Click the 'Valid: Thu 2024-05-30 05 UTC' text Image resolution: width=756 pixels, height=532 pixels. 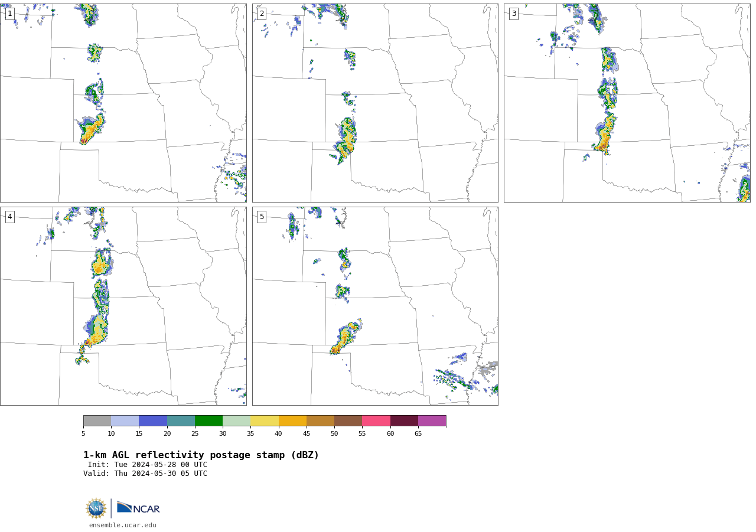[145, 474]
